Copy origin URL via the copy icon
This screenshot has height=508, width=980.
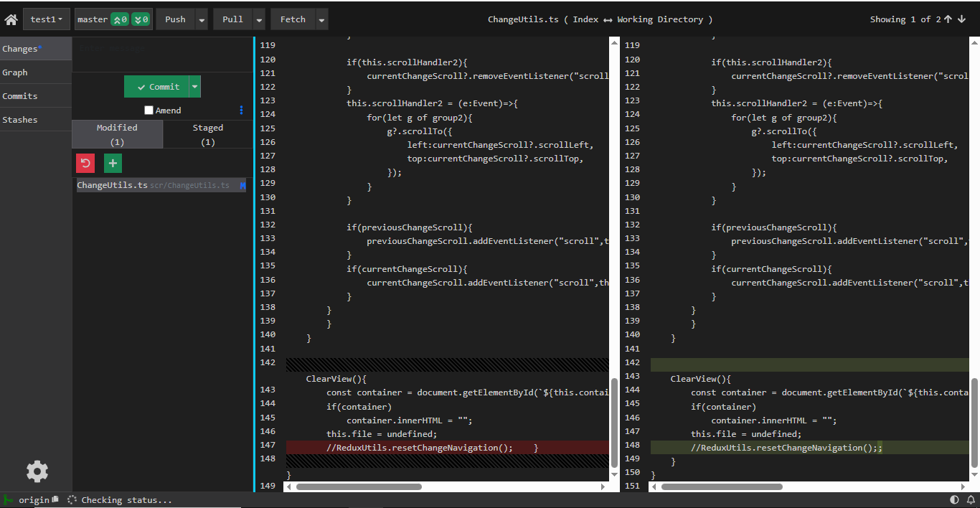point(55,499)
